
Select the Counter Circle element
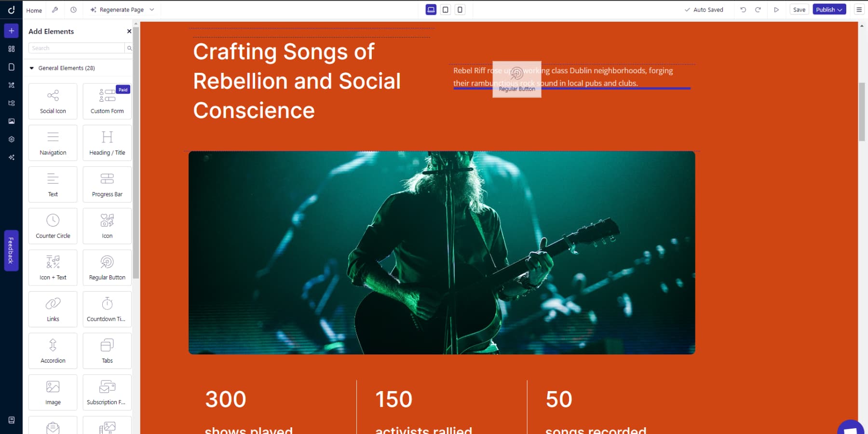coord(53,226)
